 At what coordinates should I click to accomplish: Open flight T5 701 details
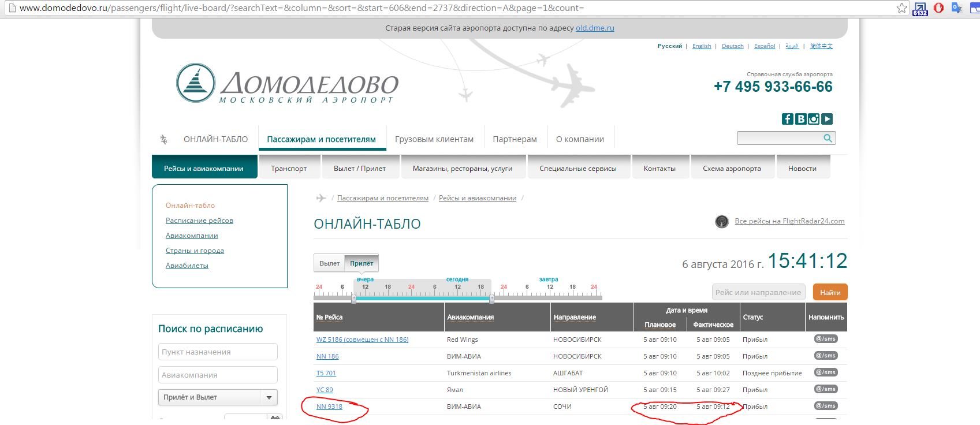point(326,373)
